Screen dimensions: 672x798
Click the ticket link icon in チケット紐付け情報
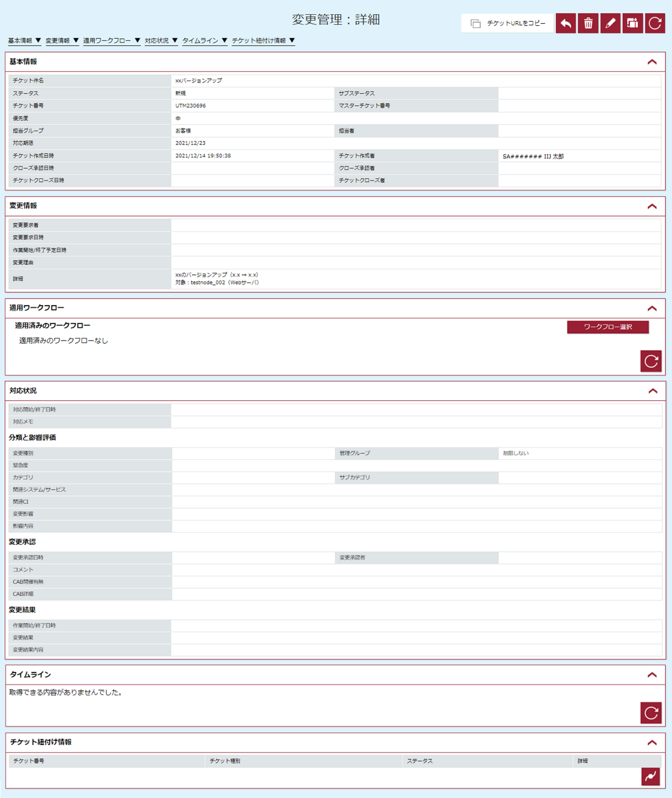pyautogui.click(x=651, y=776)
